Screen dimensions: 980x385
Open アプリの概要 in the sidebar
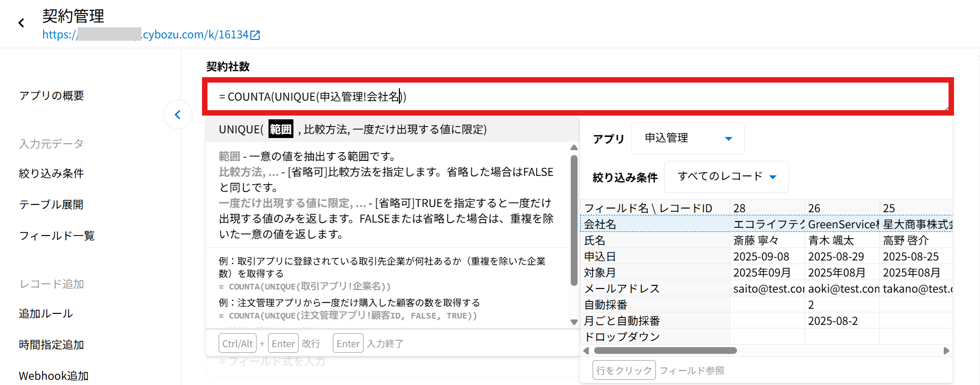(51, 95)
